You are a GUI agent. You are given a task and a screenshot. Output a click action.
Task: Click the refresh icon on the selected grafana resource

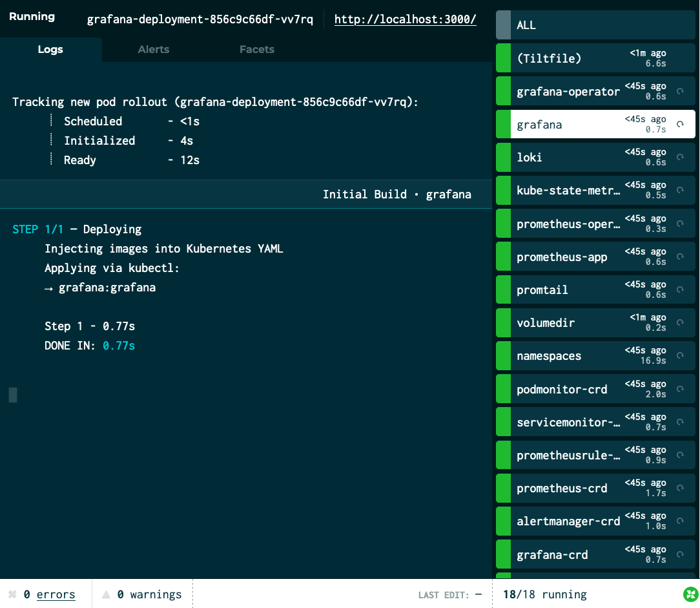click(680, 124)
